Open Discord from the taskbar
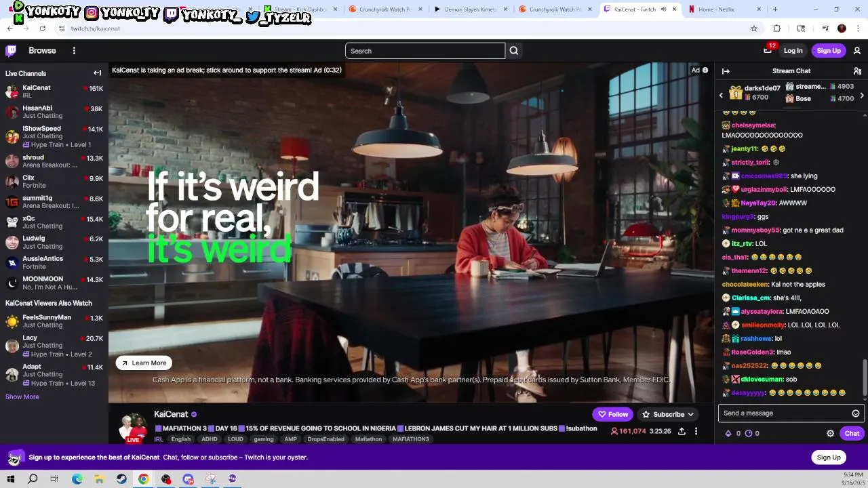The height and width of the screenshot is (488, 868). pyautogui.click(x=188, y=479)
